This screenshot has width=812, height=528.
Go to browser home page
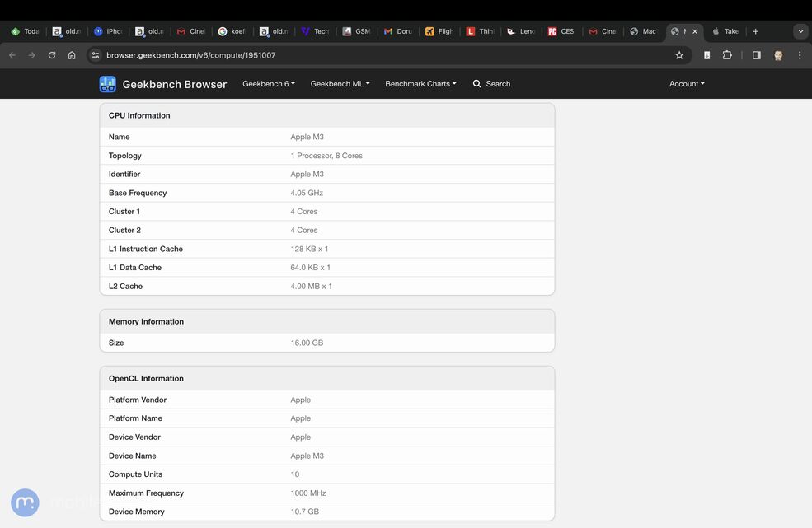click(72, 55)
